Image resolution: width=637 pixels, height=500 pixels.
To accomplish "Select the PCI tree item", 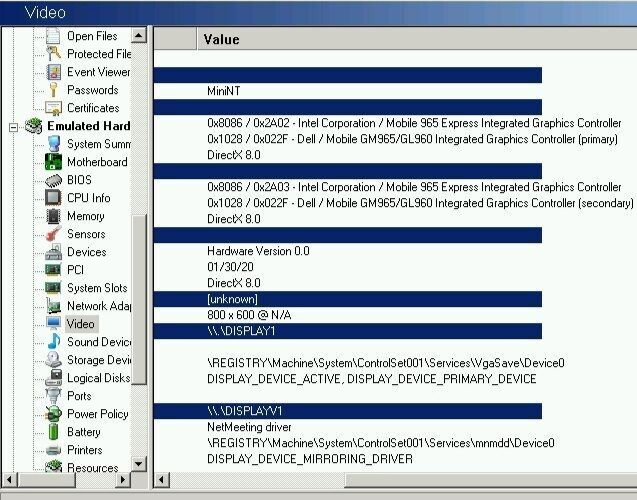I will (76, 270).
